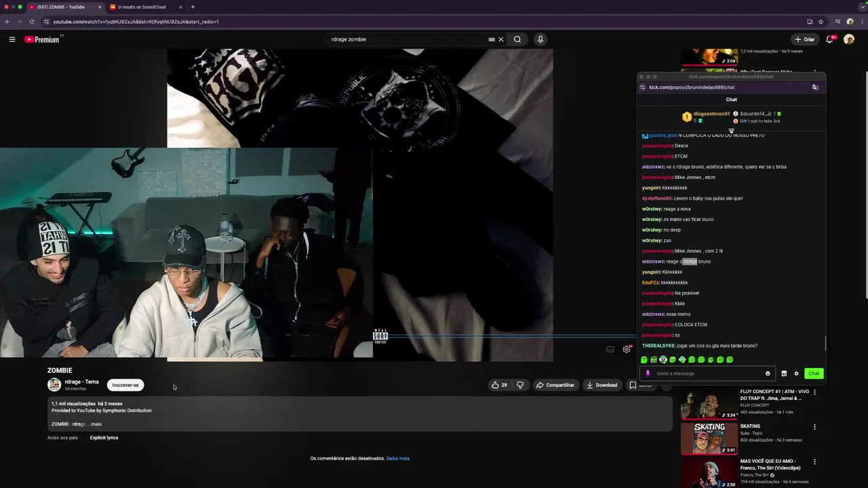
Task: Open Kick chat shop icon
Action: coord(784,373)
